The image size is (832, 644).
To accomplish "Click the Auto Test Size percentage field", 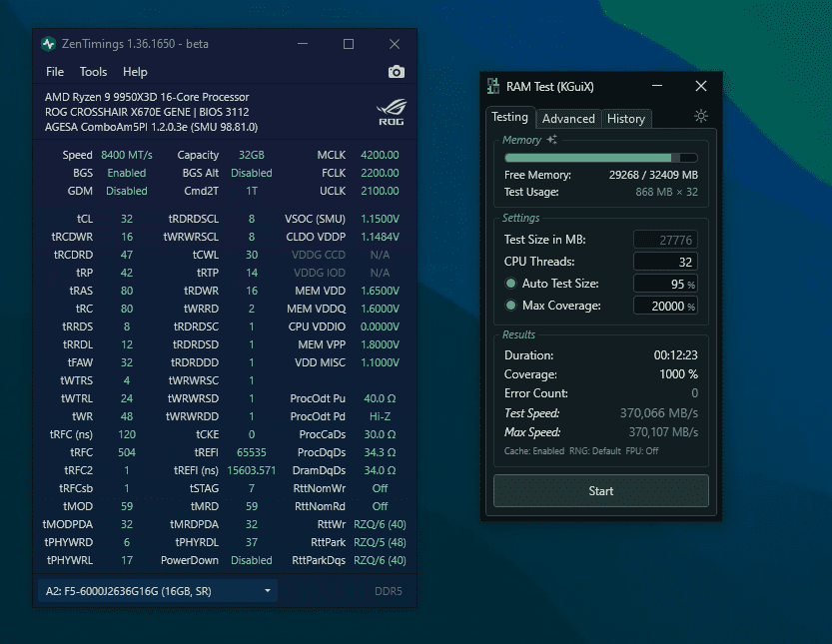I will click(x=665, y=284).
